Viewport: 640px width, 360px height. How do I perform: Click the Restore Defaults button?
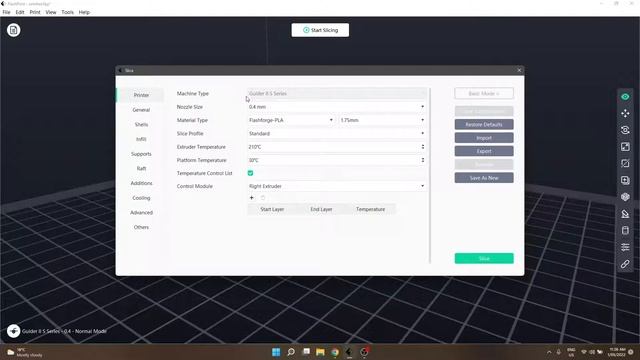[484, 124]
